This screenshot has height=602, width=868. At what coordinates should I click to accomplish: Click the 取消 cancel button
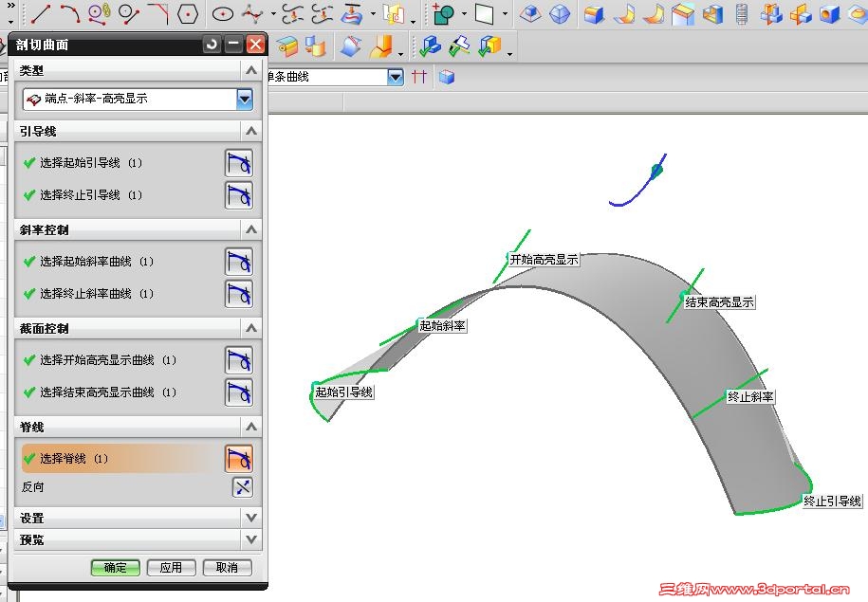pyautogui.click(x=227, y=568)
